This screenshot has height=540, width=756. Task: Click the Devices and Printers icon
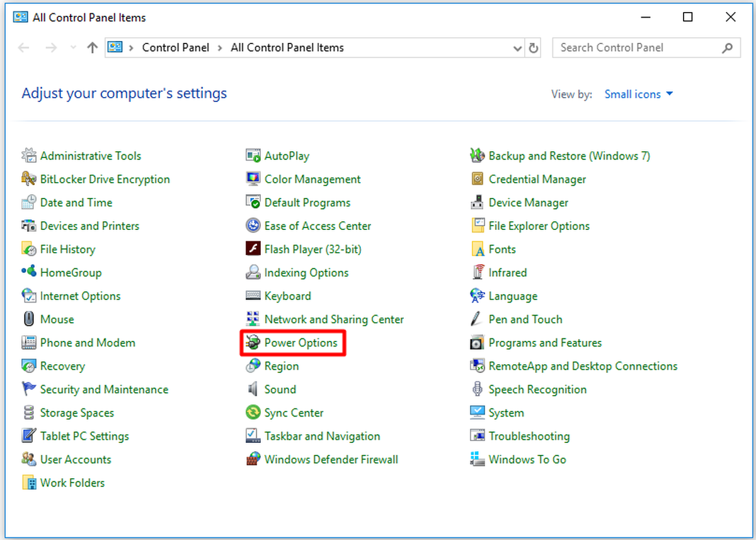(28, 226)
